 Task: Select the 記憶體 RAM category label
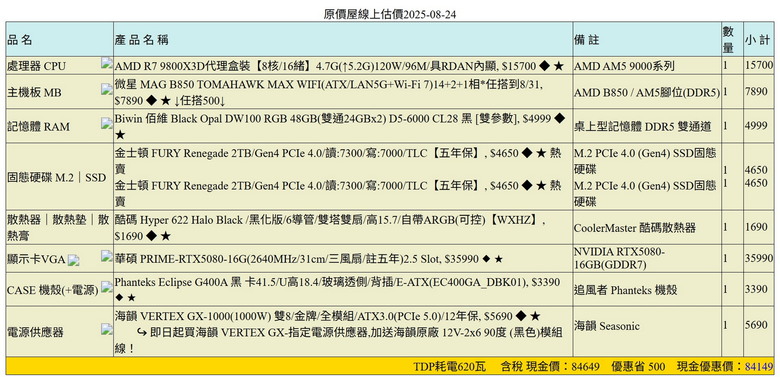(x=38, y=127)
